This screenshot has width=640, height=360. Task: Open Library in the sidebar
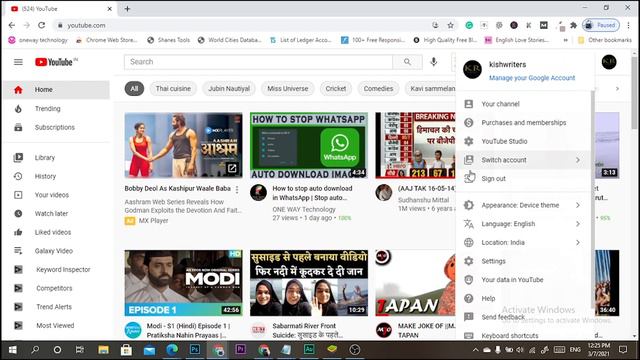point(56,158)
